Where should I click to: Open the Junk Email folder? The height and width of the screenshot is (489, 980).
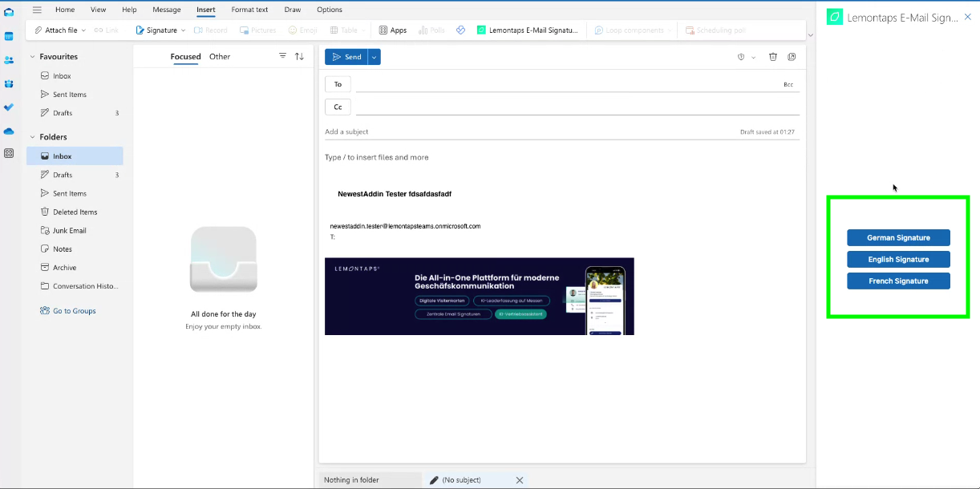coord(75,231)
